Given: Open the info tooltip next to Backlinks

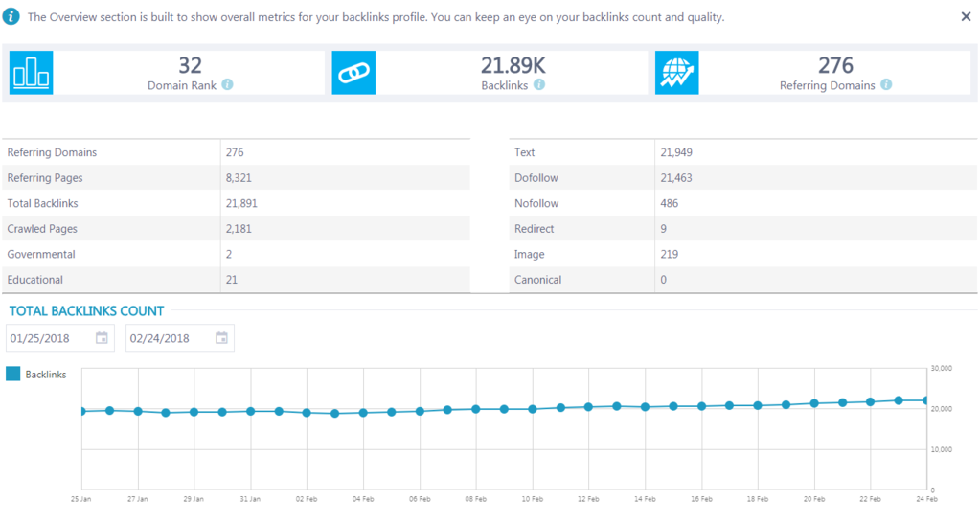Looking at the screenshot, I should 538,84.
